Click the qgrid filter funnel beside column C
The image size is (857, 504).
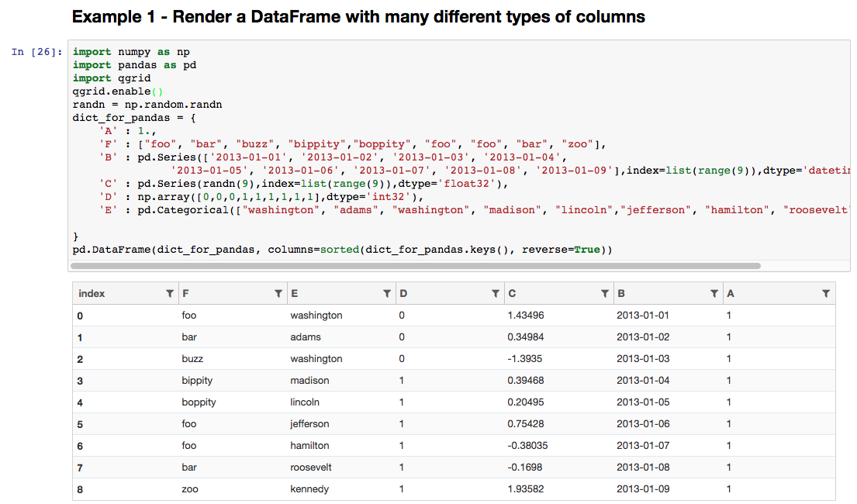point(605,293)
